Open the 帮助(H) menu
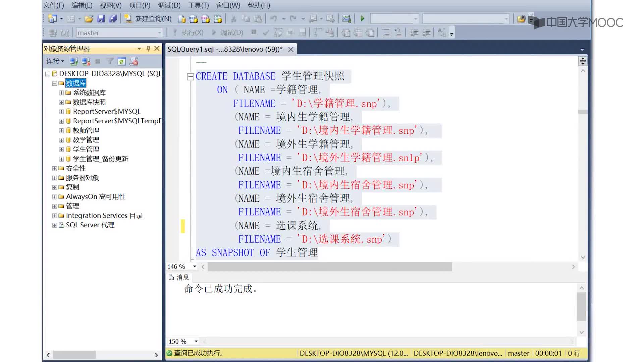 coord(259,5)
